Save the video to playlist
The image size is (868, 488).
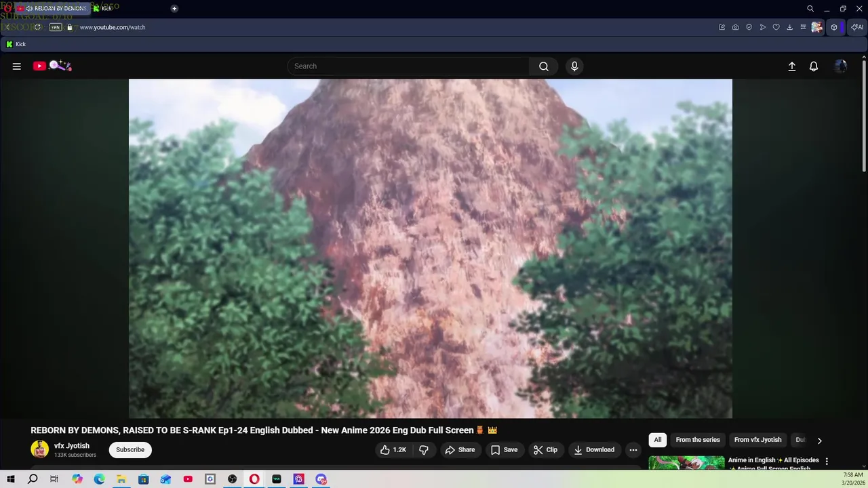505,450
